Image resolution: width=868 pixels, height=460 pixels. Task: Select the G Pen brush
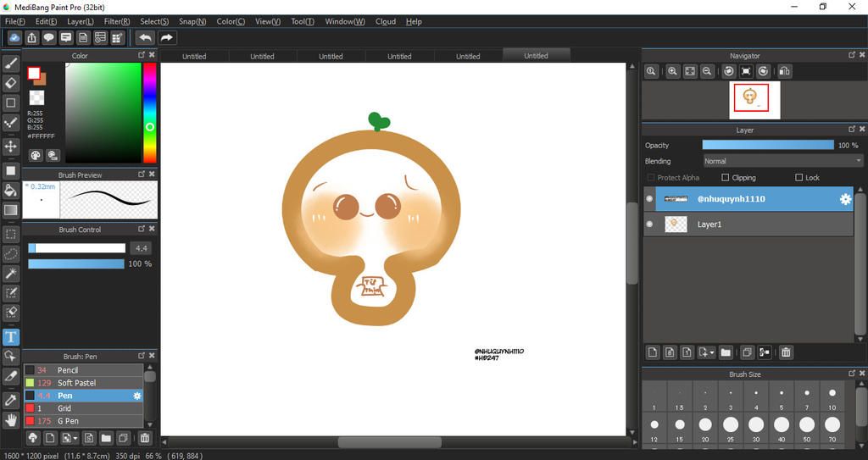tap(83, 421)
